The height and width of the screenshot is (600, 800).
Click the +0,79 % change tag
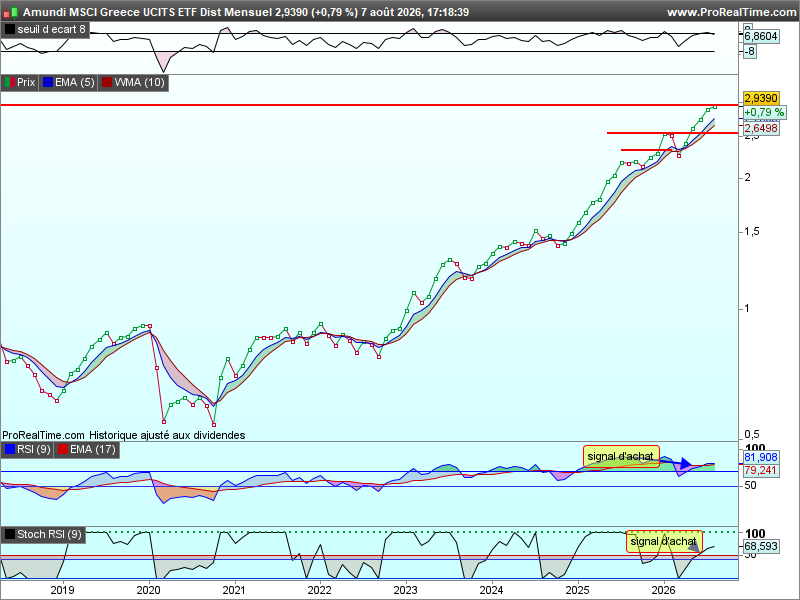tap(764, 112)
